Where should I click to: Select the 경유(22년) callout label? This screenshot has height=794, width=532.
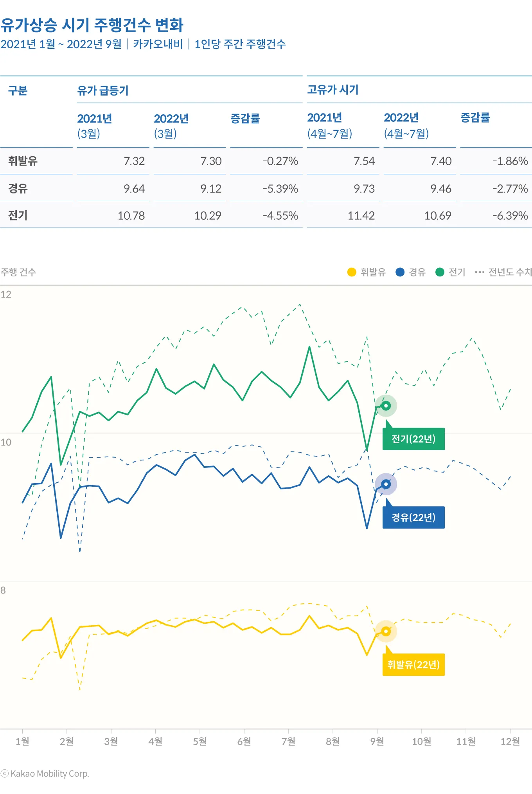click(413, 518)
